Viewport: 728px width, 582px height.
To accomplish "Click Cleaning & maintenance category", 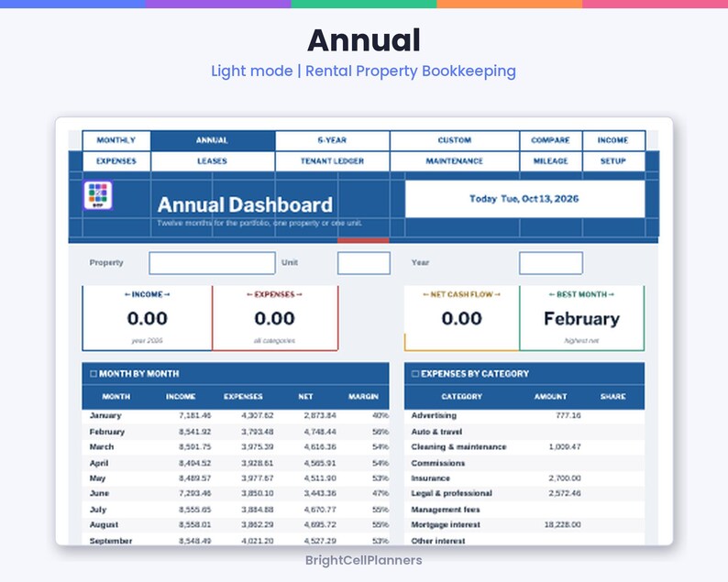I will [x=458, y=447].
